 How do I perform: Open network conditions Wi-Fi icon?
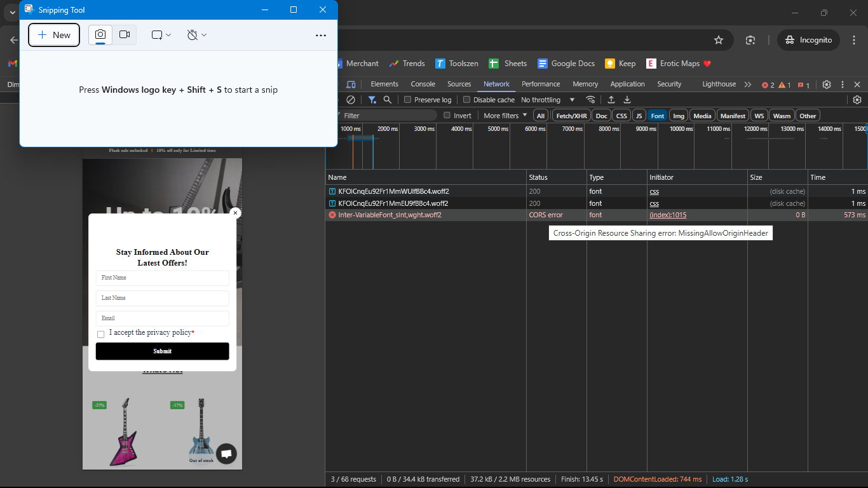click(590, 100)
